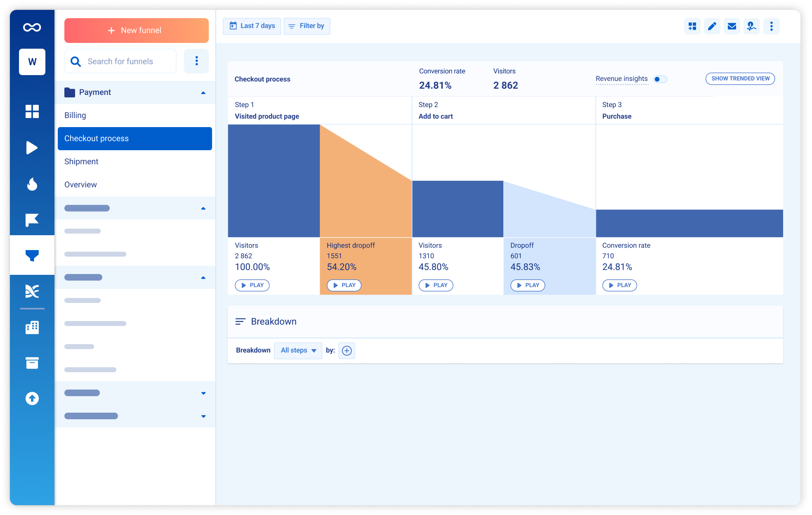Select Shipment funnel in the list

coord(81,161)
